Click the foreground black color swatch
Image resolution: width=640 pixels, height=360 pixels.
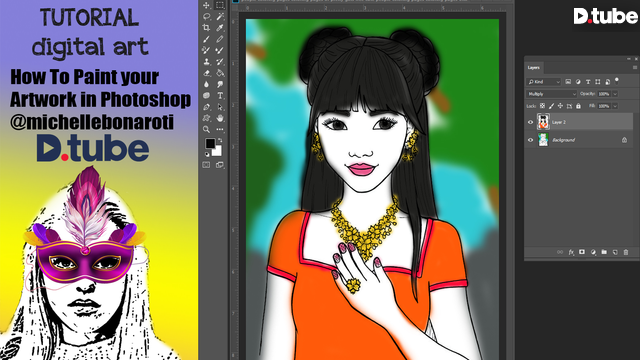210,143
